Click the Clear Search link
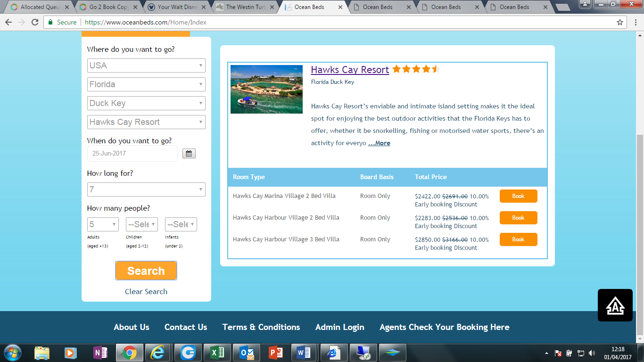The width and height of the screenshot is (644, 362). coord(146,292)
